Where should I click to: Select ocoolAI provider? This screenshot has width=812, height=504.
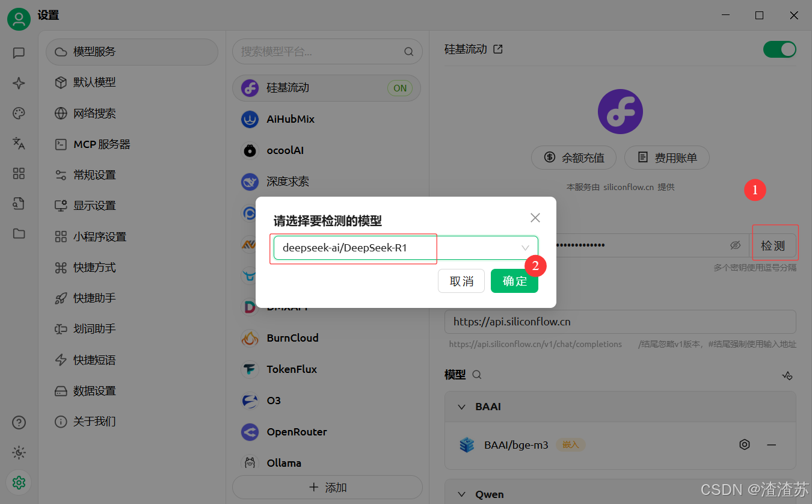[327, 150]
